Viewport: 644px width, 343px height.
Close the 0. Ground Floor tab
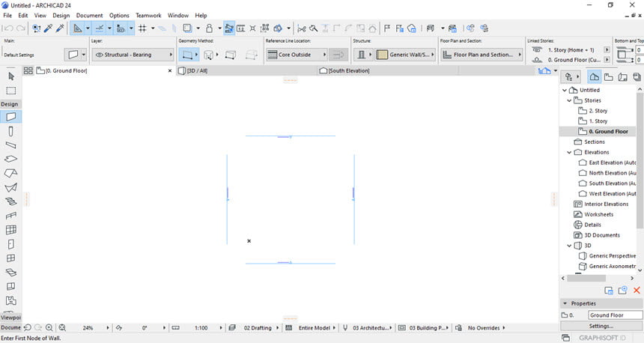(170, 70)
